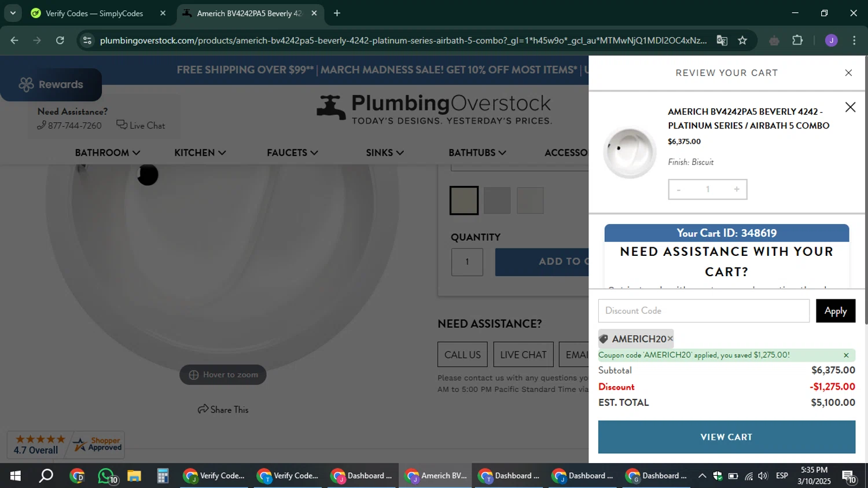Image resolution: width=868 pixels, height=488 pixels.
Task: Switch to Americh BV taskbar window
Action: [435, 476]
